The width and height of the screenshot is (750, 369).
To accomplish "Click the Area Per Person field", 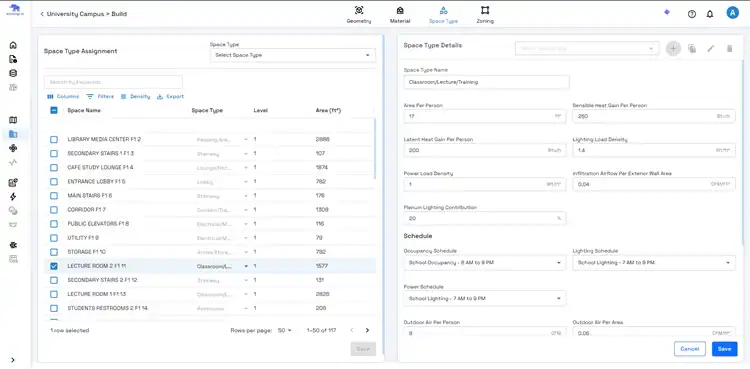I will [x=485, y=116].
